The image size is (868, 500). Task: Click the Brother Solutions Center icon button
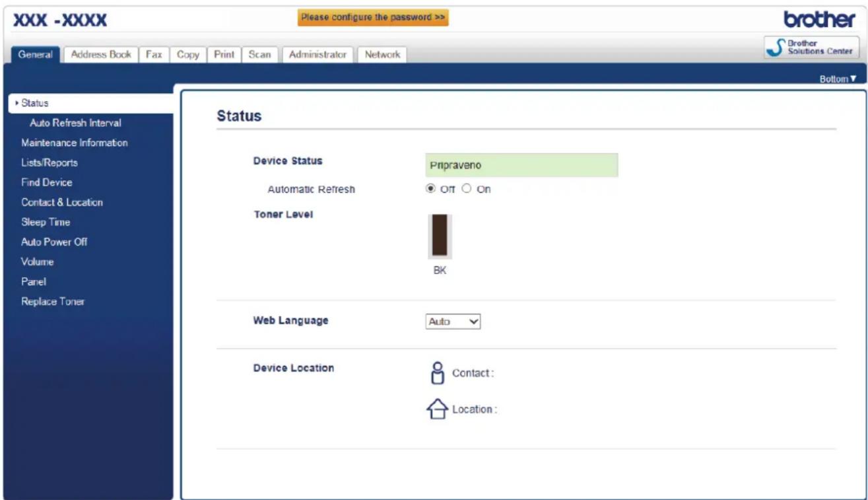click(812, 48)
